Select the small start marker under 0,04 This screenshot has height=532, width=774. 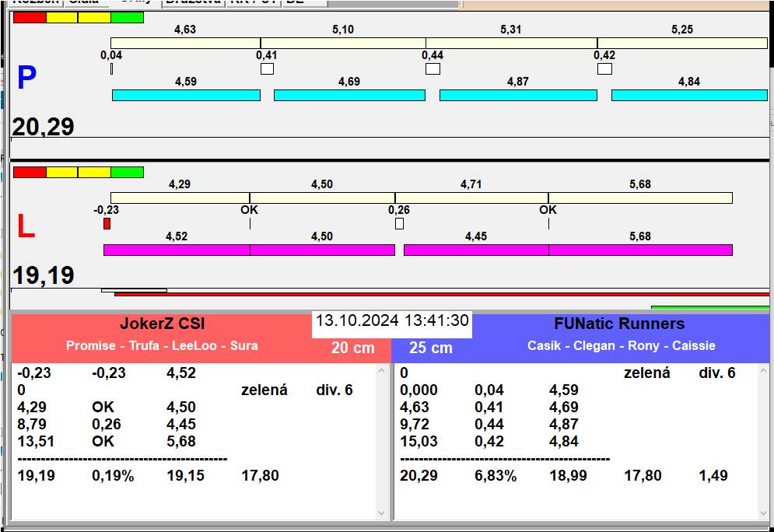(x=111, y=69)
